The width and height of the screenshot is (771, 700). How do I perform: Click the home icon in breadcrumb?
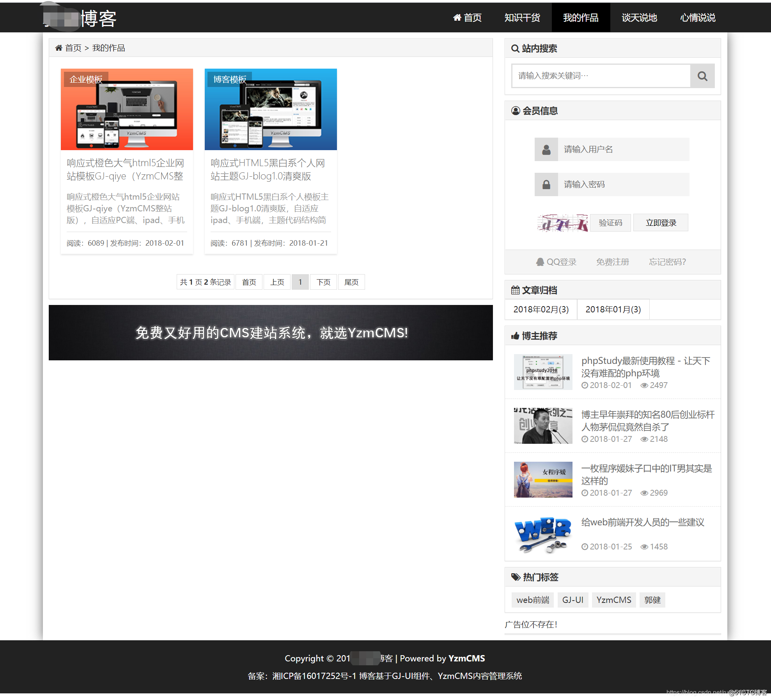coord(59,48)
